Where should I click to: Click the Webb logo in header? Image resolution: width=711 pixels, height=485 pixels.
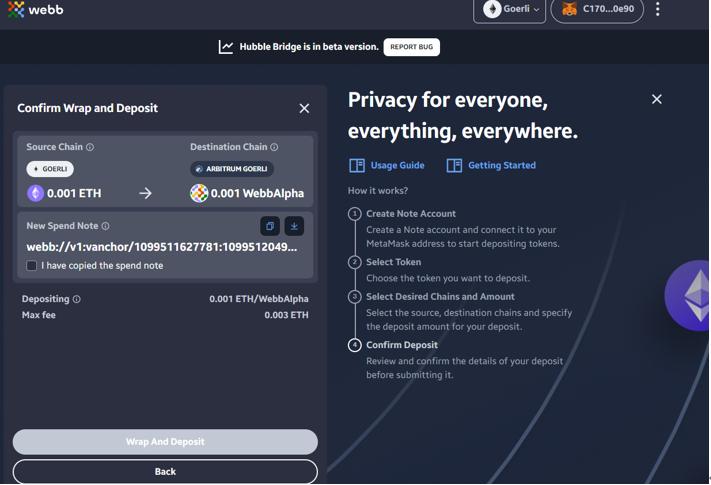click(x=36, y=10)
